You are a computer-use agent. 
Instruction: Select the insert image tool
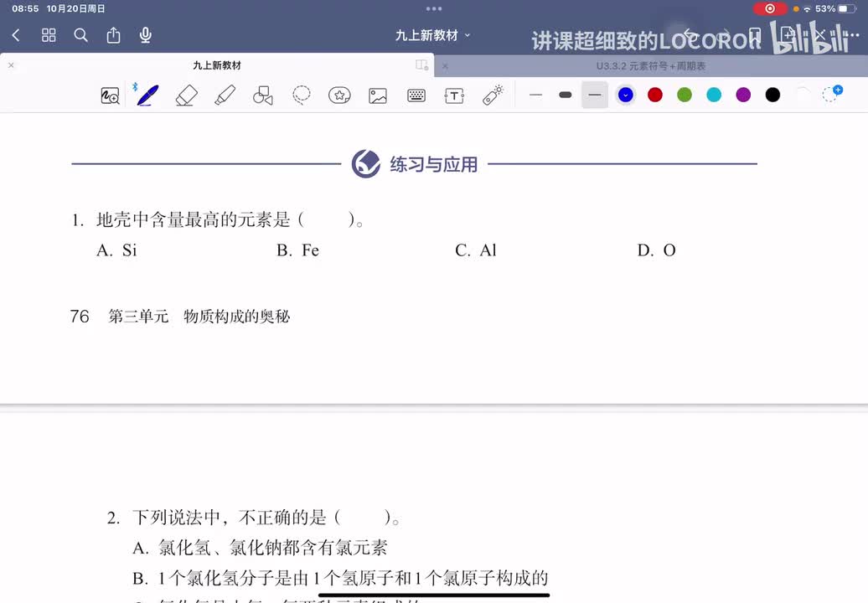pos(378,95)
